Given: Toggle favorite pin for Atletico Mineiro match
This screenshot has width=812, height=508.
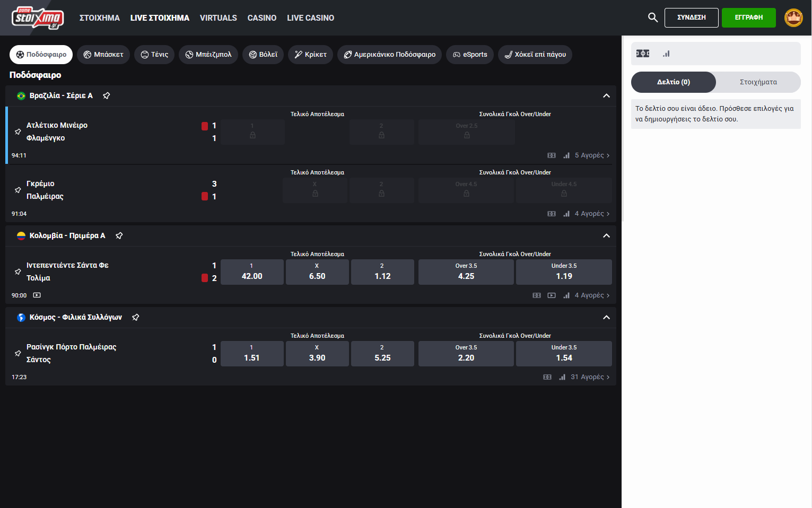Looking at the screenshot, I should click(x=18, y=132).
